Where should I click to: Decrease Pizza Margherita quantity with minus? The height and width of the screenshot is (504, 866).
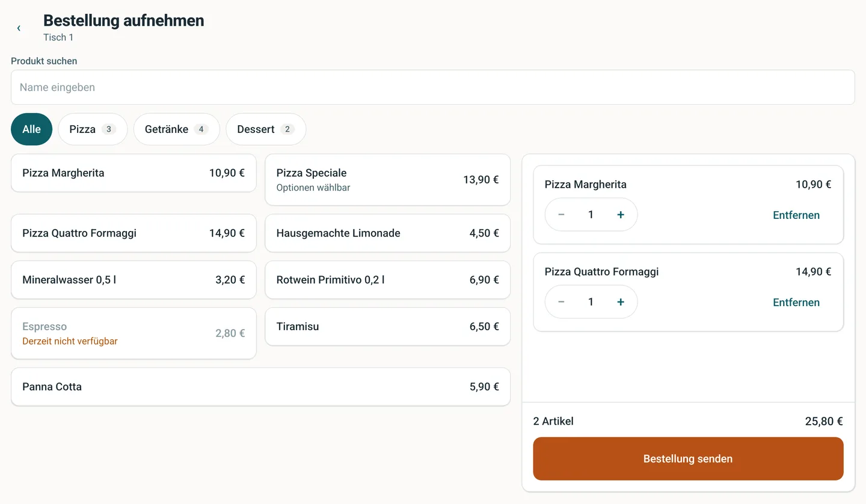click(561, 215)
